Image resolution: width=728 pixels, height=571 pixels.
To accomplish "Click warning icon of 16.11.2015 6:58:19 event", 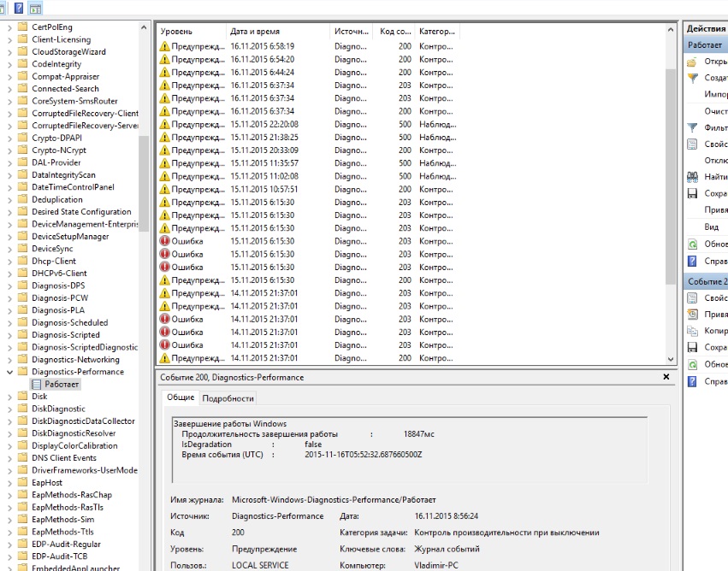I will coord(164,46).
